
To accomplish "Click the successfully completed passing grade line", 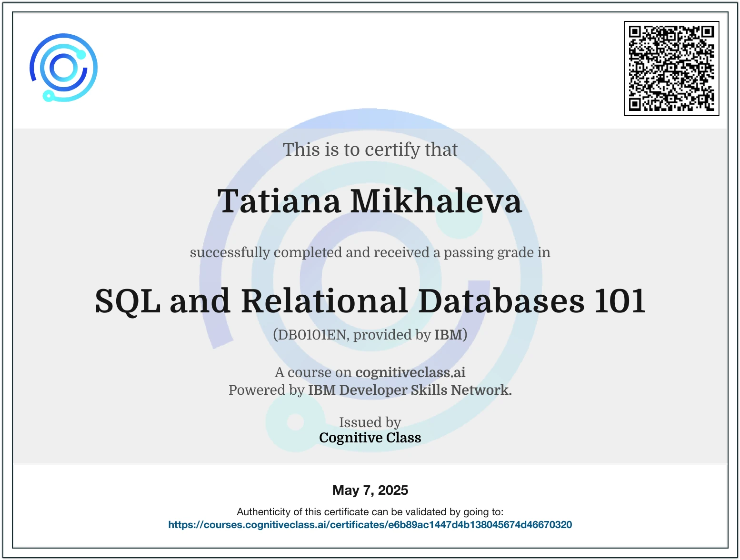I will 370,253.
